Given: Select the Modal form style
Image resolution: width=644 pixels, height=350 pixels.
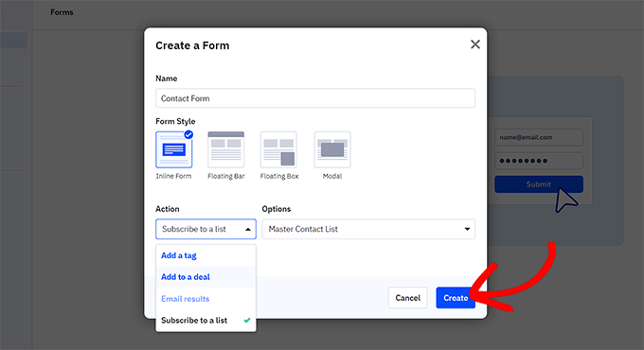Looking at the screenshot, I should (332, 149).
